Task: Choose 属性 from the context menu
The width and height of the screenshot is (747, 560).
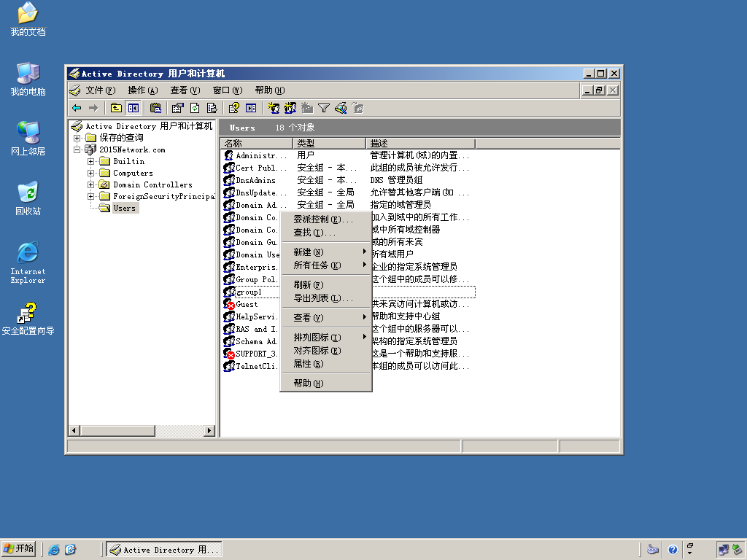Action: (x=326, y=364)
